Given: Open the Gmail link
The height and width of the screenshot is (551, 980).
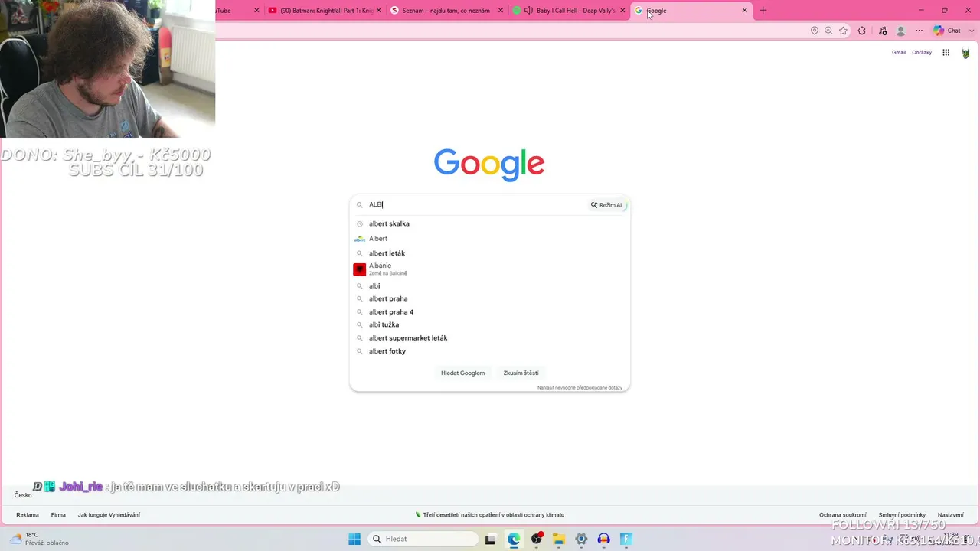Looking at the screenshot, I should tap(899, 53).
